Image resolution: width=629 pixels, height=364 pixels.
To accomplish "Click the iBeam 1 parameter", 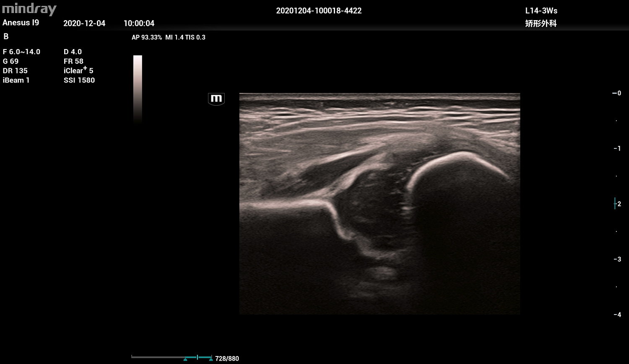I will click(x=16, y=80).
